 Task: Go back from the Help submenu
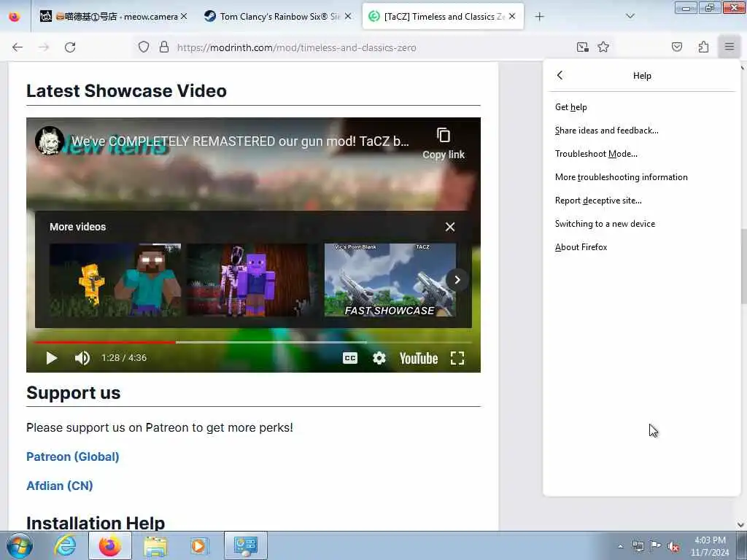pyautogui.click(x=560, y=75)
